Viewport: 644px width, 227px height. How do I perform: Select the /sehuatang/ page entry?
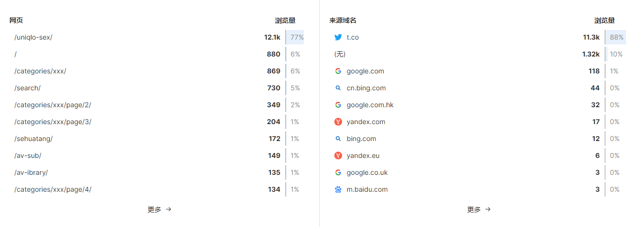coord(33,139)
